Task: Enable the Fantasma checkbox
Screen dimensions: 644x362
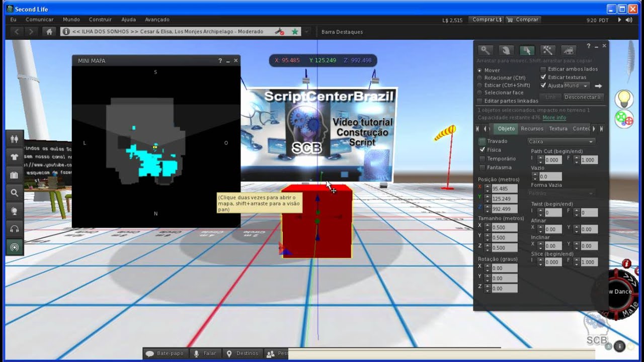Action: pyautogui.click(x=482, y=167)
